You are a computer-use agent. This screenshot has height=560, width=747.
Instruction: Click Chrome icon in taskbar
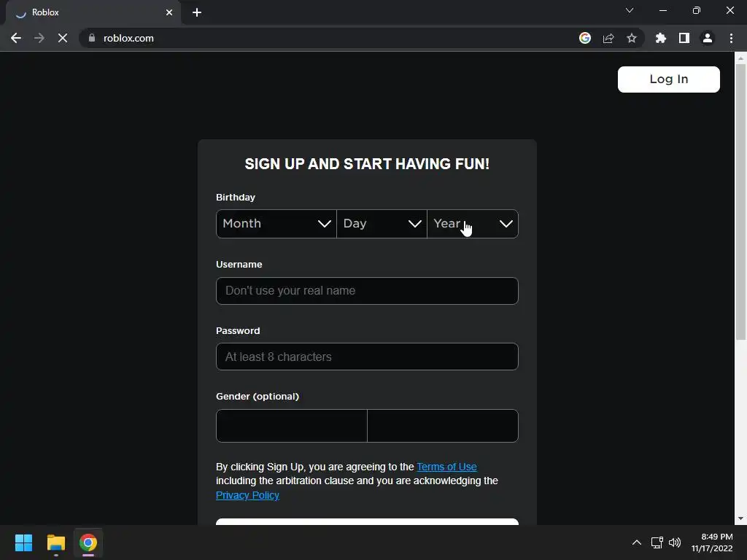(x=88, y=542)
